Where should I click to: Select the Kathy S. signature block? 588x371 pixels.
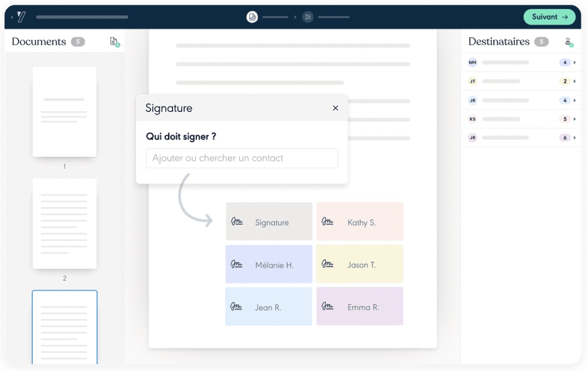pyautogui.click(x=360, y=221)
